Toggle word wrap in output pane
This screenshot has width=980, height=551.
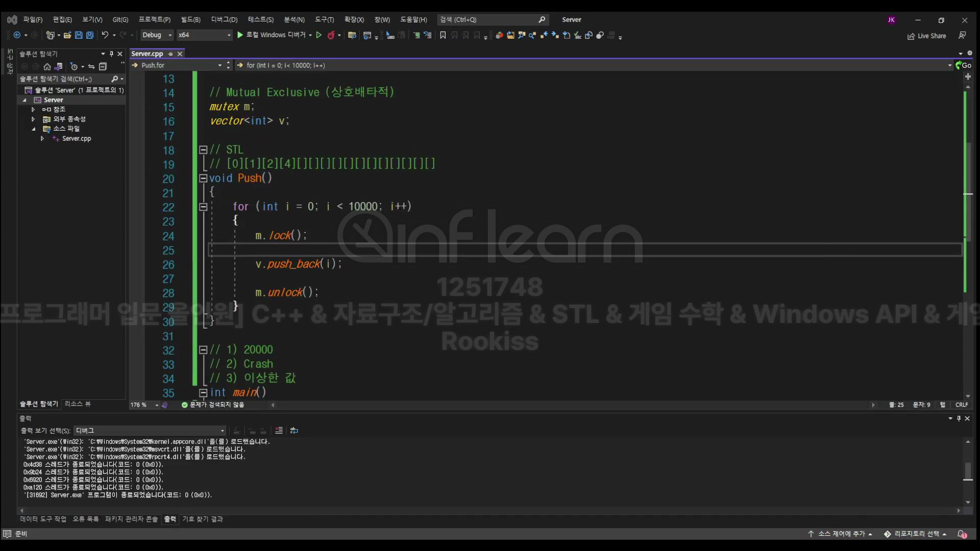coord(294,431)
